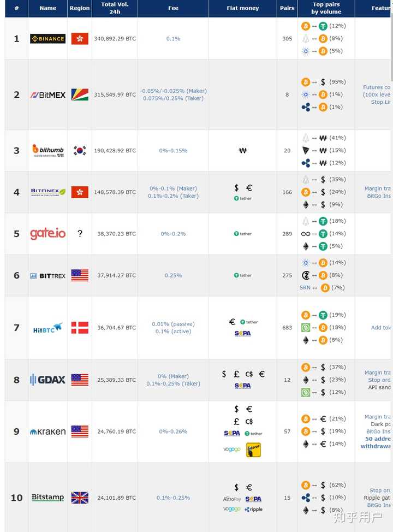Sort by Total Vol. 24h column
The height and width of the screenshot is (532, 393).
click(x=115, y=8)
